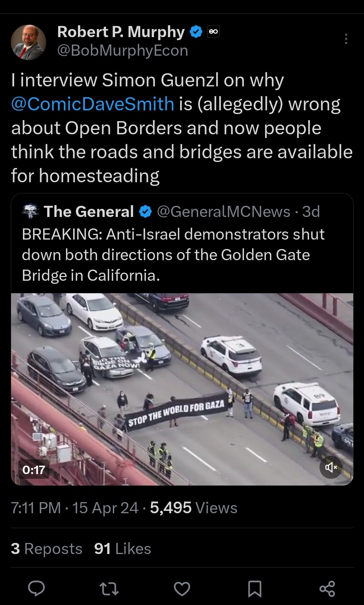
Task: Open the @ComicDaveSmith mention
Action: [x=93, y=104]
